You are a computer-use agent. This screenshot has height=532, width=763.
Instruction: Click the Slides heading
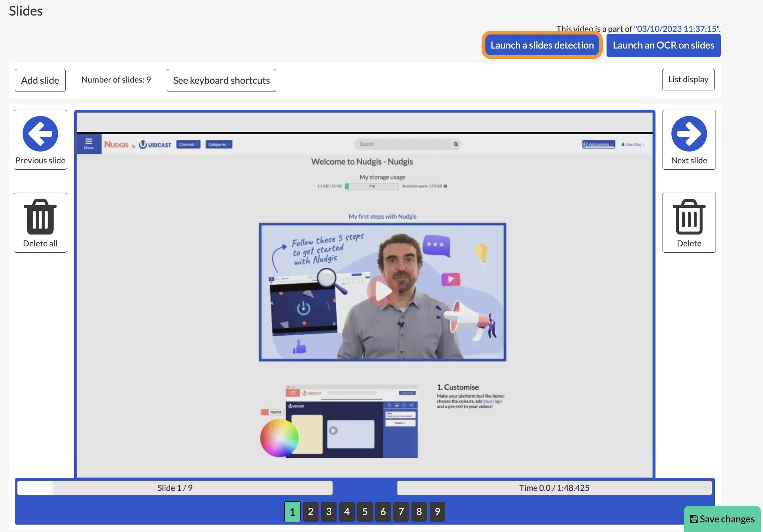pos(26,11)
